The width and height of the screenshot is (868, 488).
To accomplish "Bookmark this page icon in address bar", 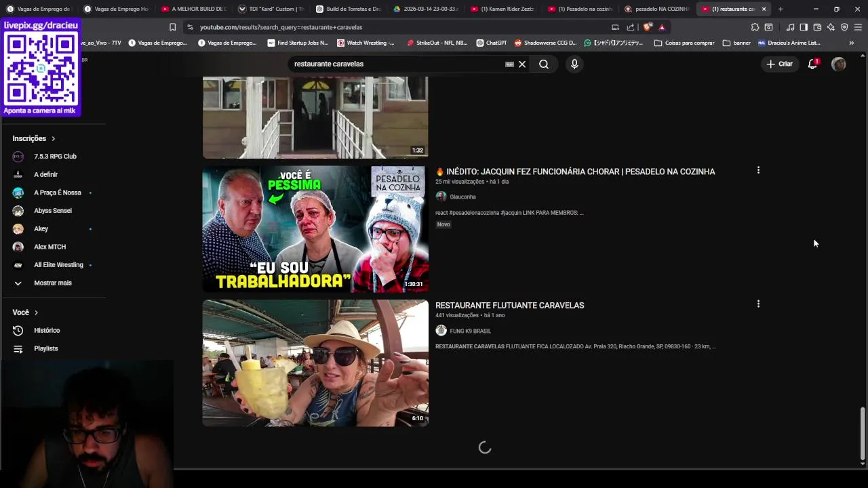I will [x=172, y=27].
